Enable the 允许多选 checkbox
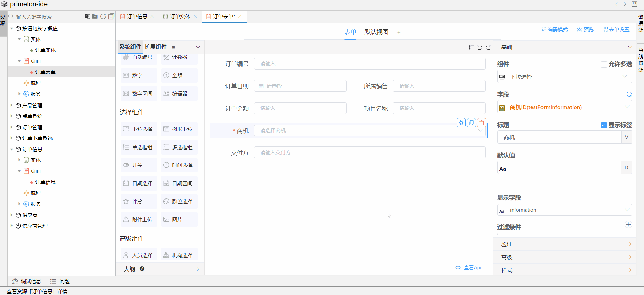Screen dimensions: 644x295 pos(604,64)
